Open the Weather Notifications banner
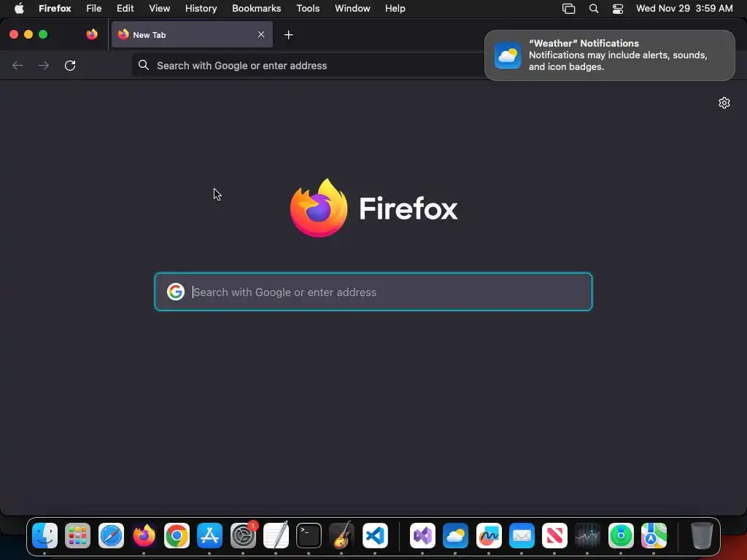The image size is (747, 560). [609, 55]
